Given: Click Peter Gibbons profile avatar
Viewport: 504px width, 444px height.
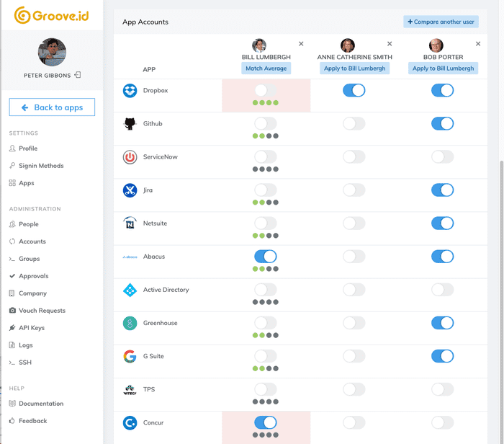Looking at the screenshot, I should pyautogui.click(x=52, y=52).
